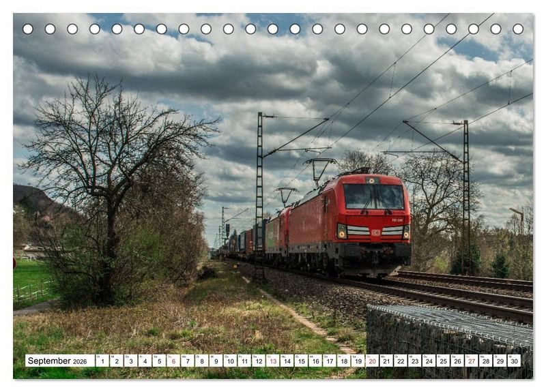Select day 8 in the calendar strip
This screenshot has width=546, height=392.
coord(202,361)
